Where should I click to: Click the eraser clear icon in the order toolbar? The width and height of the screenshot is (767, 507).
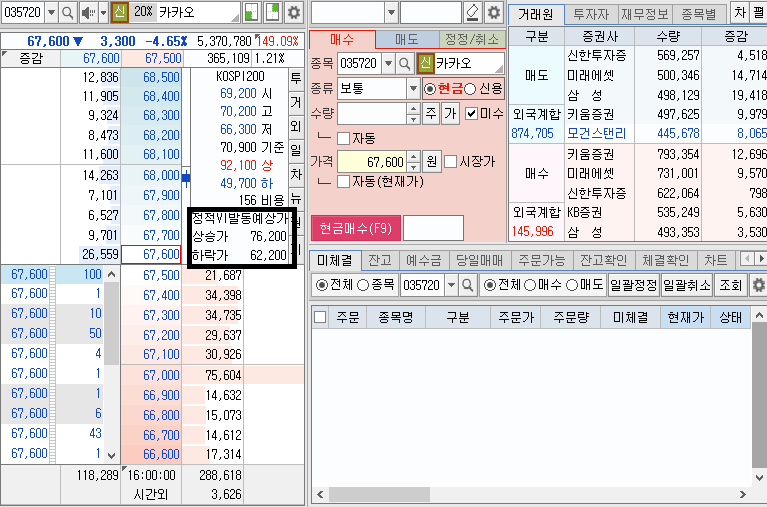[473, 12]
